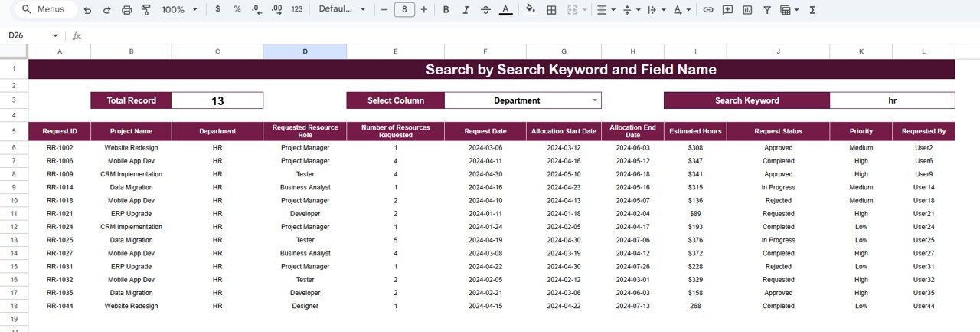Click the Search Keyword cell containing hr

pos(892,100)
